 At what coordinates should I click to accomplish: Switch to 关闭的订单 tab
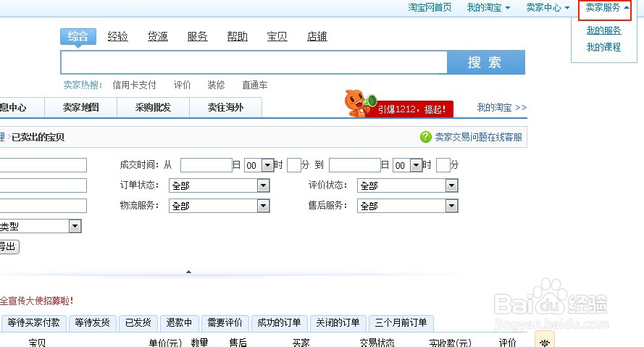tap(338, 323)
